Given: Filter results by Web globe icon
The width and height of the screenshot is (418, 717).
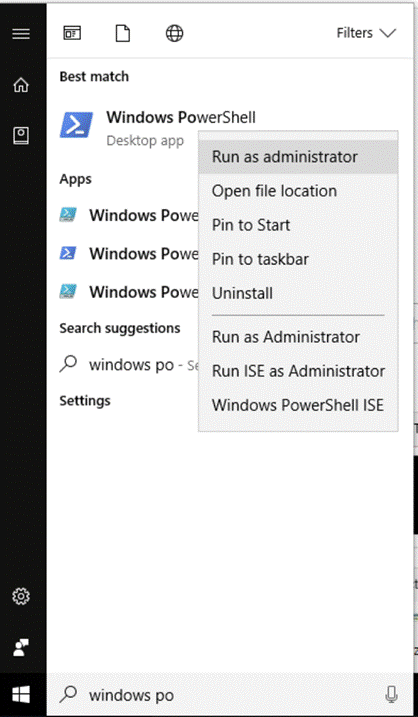Looking at the screenshot, I should 174,33.
